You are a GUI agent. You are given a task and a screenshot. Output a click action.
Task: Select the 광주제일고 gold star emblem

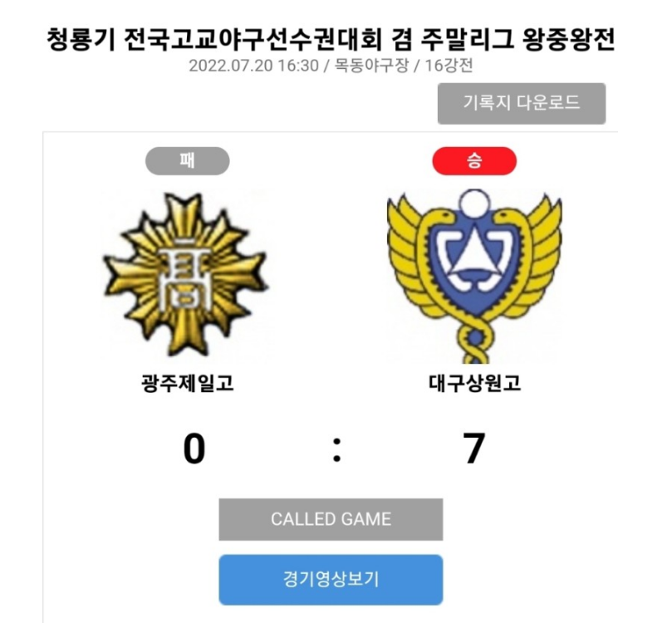pyautogui.click(x=186, y=276)
